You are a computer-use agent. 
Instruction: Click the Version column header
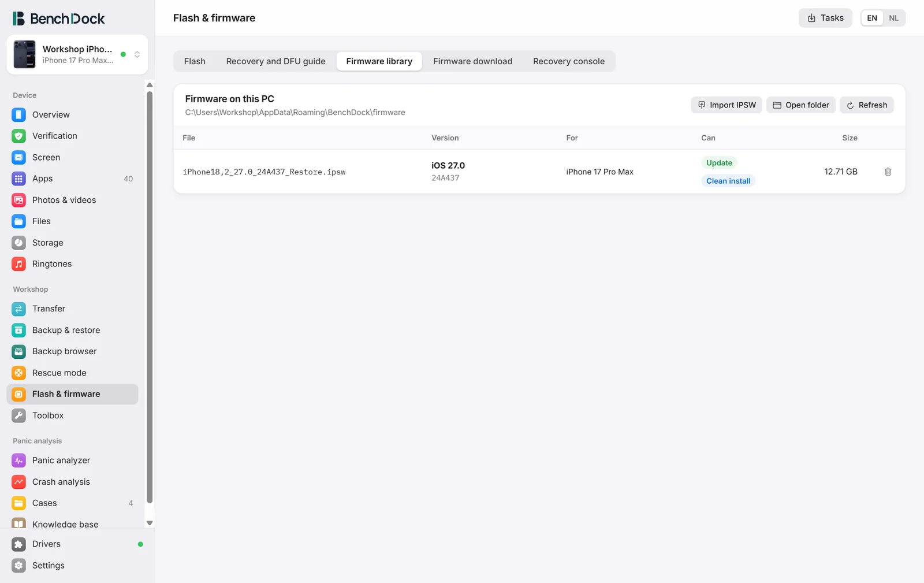point(445,138)
